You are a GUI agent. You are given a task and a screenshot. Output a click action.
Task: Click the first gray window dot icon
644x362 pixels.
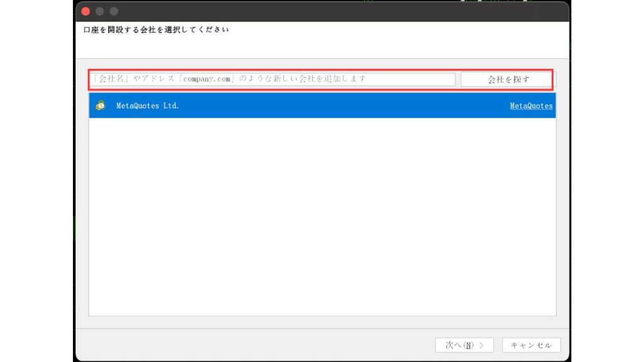click(x=99, y=11)
